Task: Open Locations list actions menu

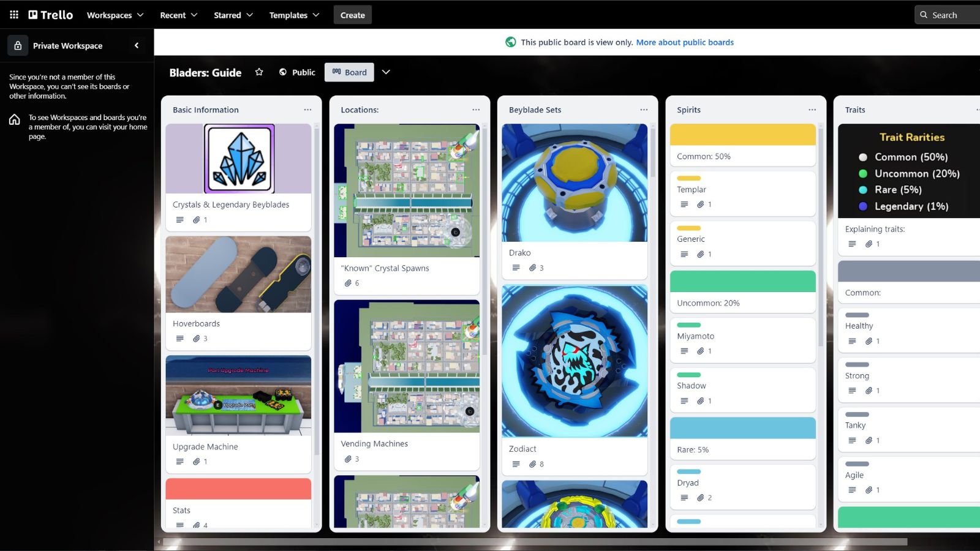Action: pos(476,110)
